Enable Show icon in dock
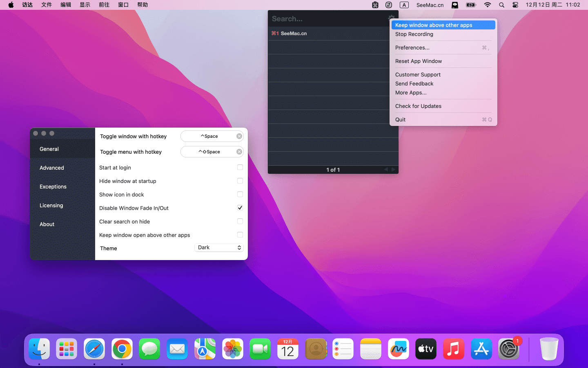This screenshot has width=588, height=368. [x=240, y=194]
